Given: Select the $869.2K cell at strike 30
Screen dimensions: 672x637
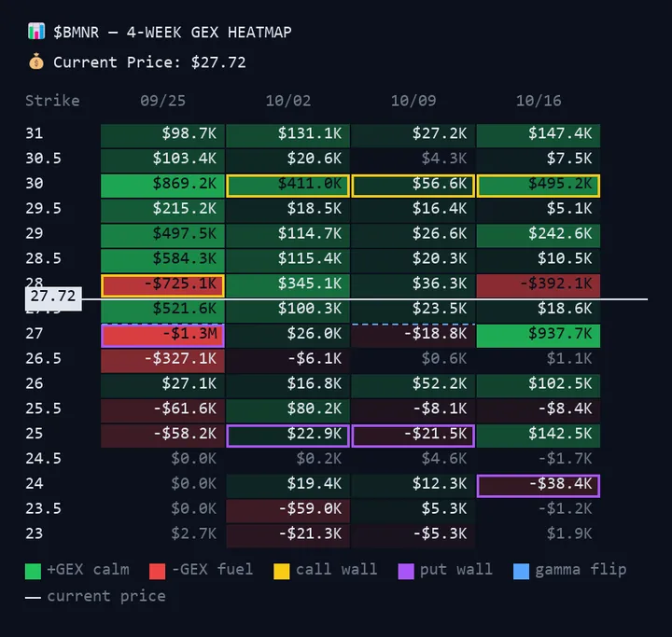Looking at the screenshot, I should click(162, 186).
